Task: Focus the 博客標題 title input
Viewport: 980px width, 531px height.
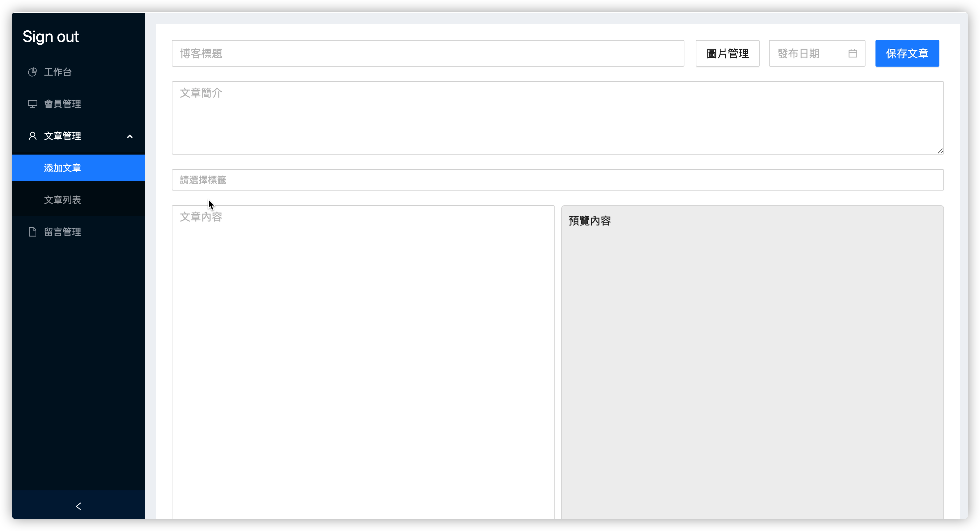Action: pyautogui.click(x=428, y=54)
